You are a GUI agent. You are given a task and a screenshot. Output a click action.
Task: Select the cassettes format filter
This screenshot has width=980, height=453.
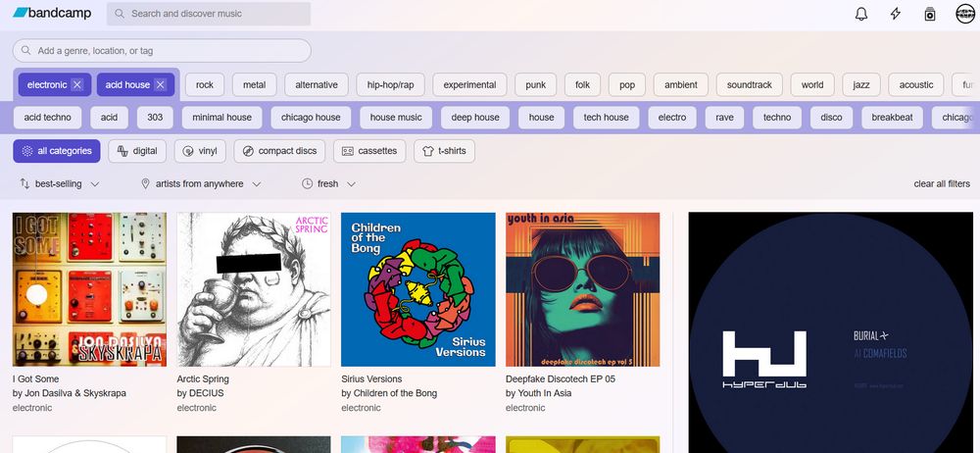369,151
